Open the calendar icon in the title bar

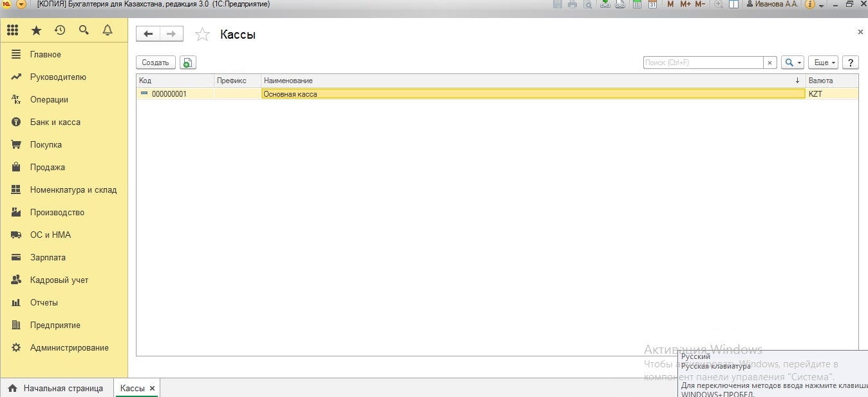(x=652, y=5)
